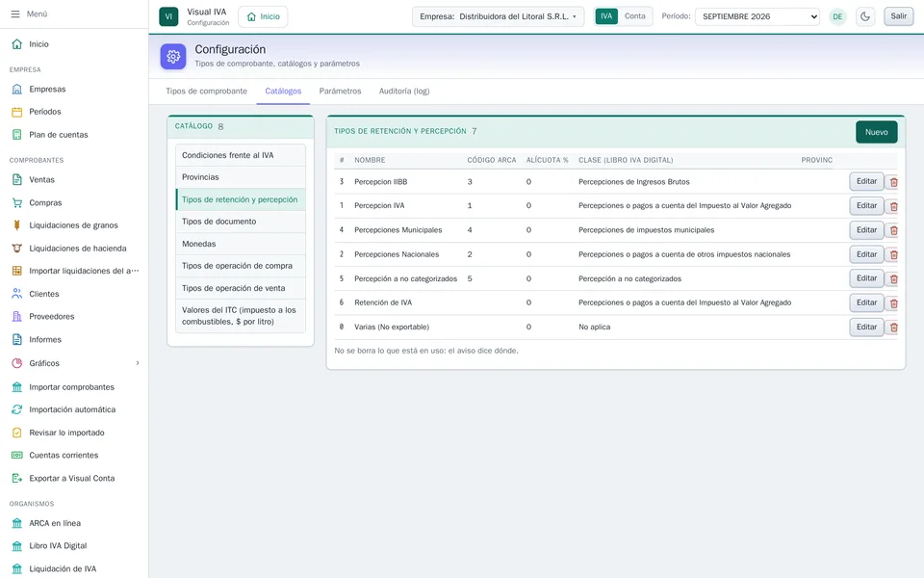Open Revisar lo importado check icon

coord(17,433)
